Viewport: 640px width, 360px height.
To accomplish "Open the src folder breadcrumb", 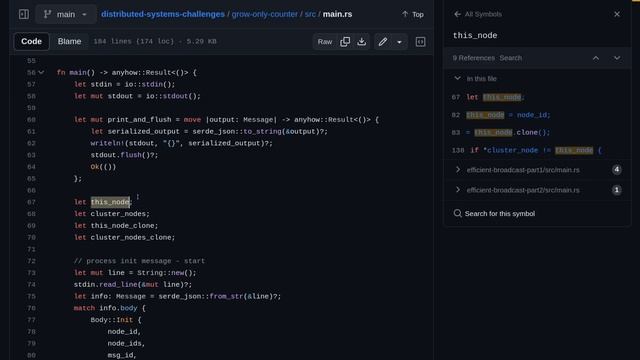I will tap(310, 14).
